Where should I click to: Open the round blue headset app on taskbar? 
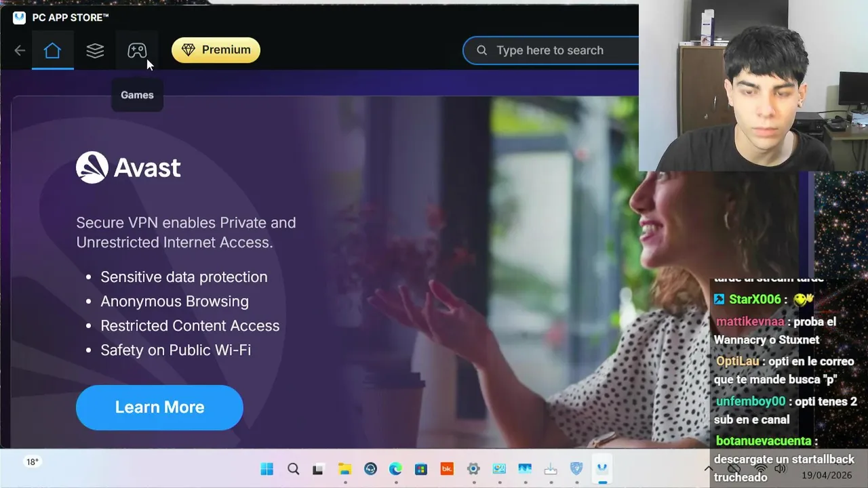(x=370, y=469)
